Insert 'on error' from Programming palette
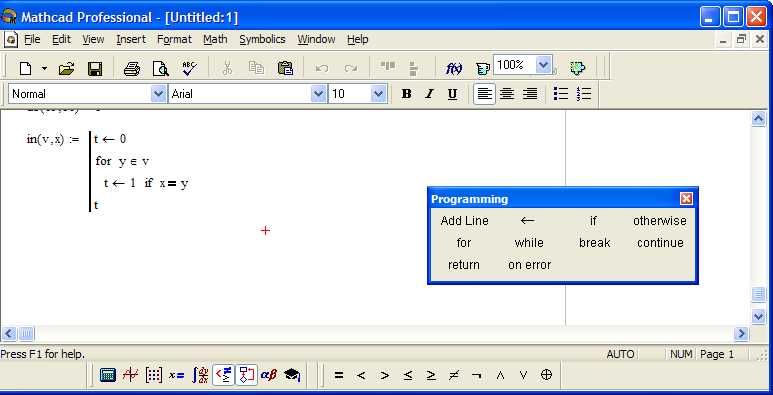Screen dimensions: 773x395 [529, 265]
